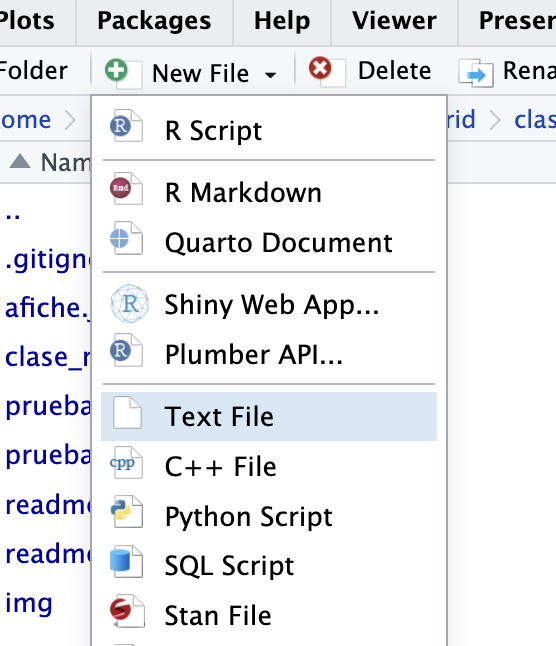Image resolution: width=556 pixels, height=646 pixels.
Task: Click the Stan File icon
Action: (127, 611)
